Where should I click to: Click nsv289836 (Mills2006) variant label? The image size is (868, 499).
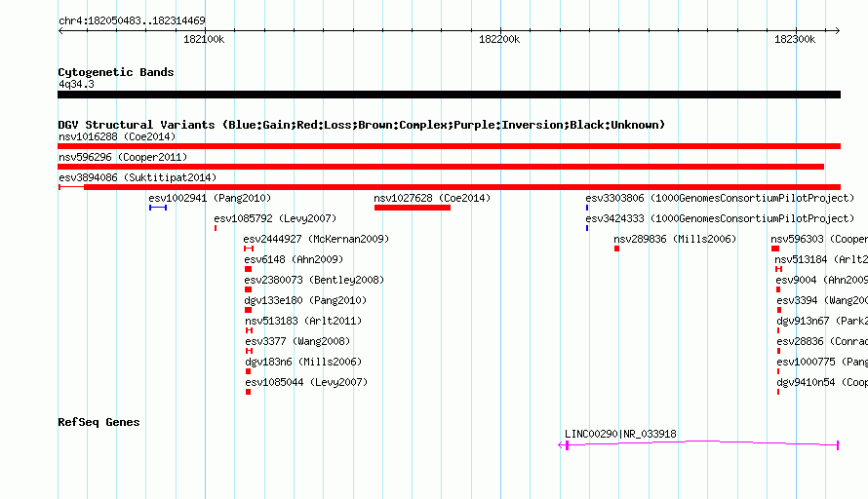tap(675, 239)
